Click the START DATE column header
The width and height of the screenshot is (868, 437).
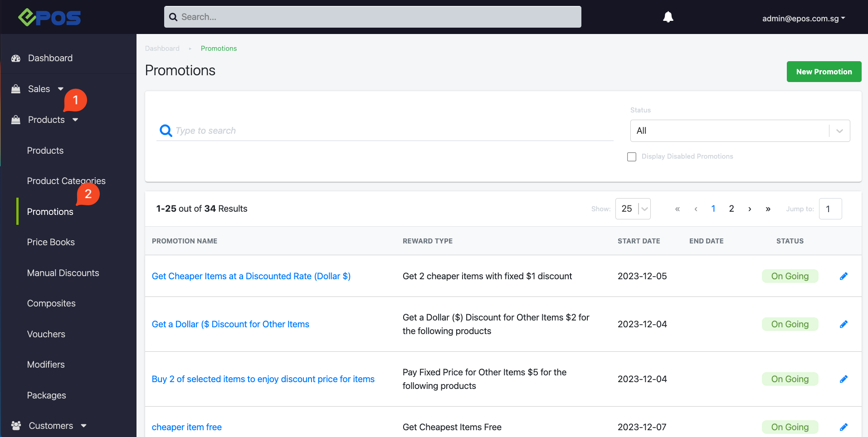[639, 241]
